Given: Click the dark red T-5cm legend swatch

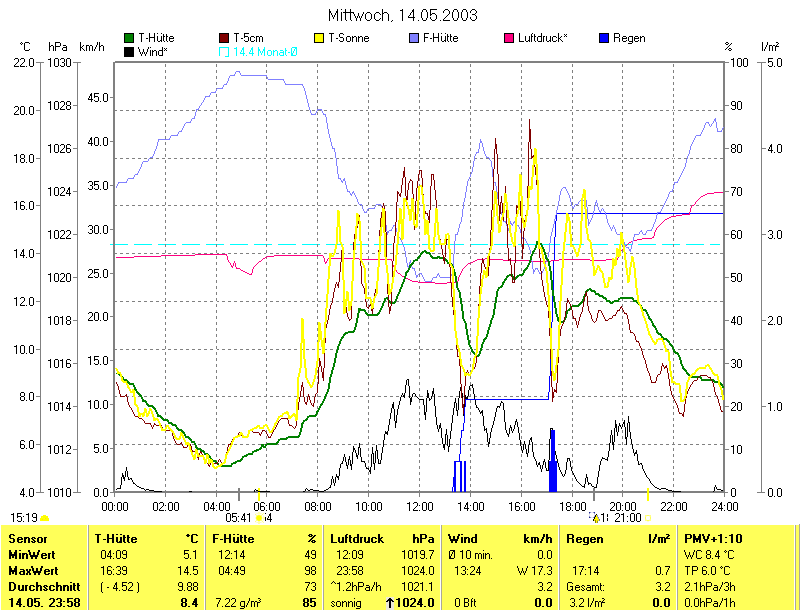Looking at the screenshot, I should tap(224, 38).
